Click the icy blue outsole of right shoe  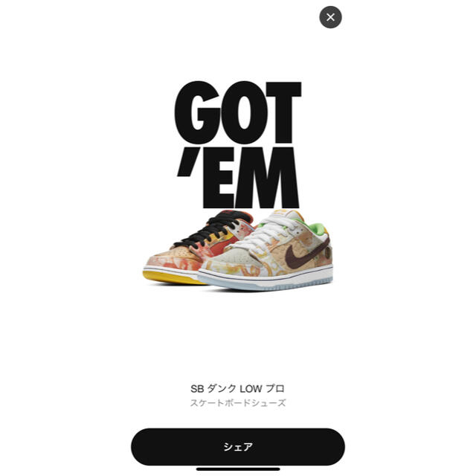[264, 284]
